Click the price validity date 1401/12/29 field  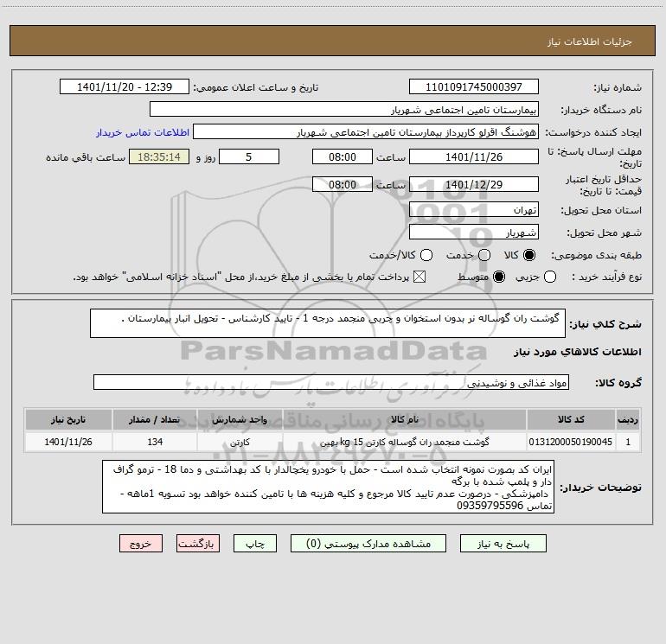click(474, 184)
